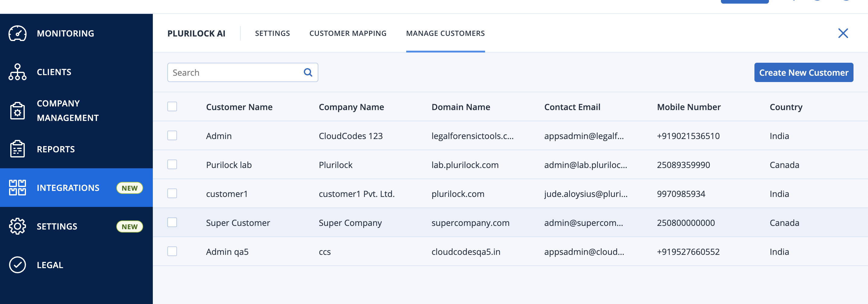868x304 pixels.
Task: Click the mobile number 25089359990
Action: pyautogui.click(x=683, y=165)
